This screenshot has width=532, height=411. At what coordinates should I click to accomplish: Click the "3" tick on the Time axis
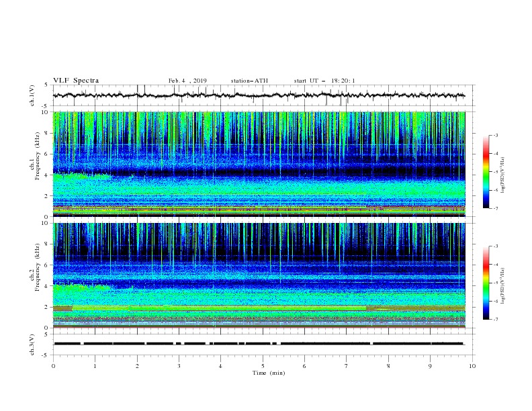[x=179, y=366]
